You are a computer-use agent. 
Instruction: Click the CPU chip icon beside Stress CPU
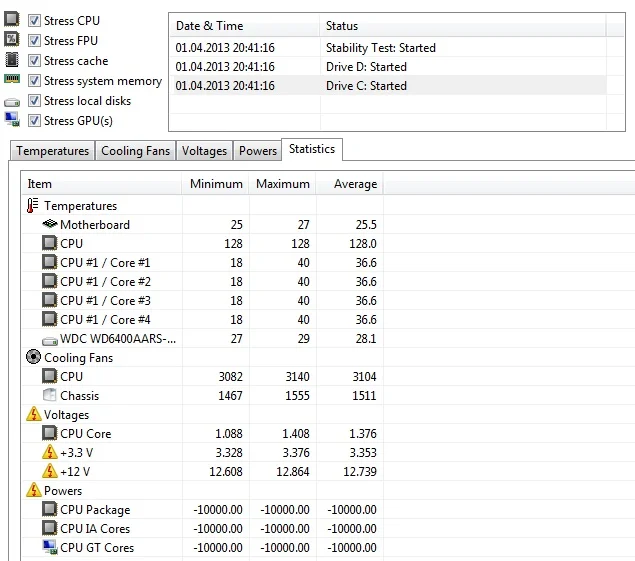[12, 19]
